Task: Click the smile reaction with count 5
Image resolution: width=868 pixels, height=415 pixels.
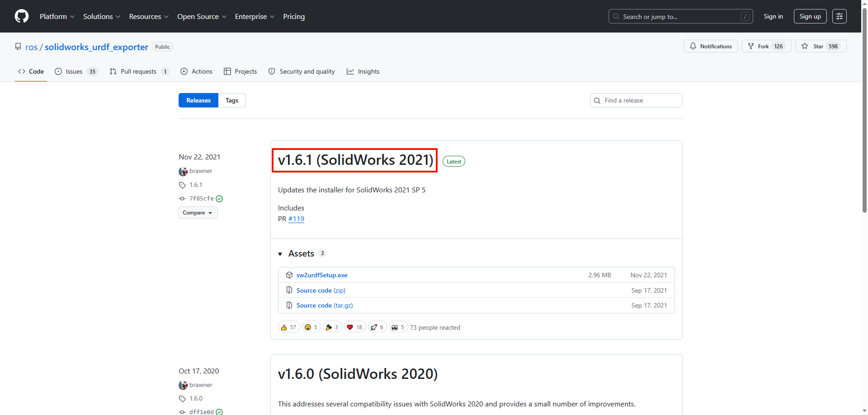Action: tap(311, 327)
